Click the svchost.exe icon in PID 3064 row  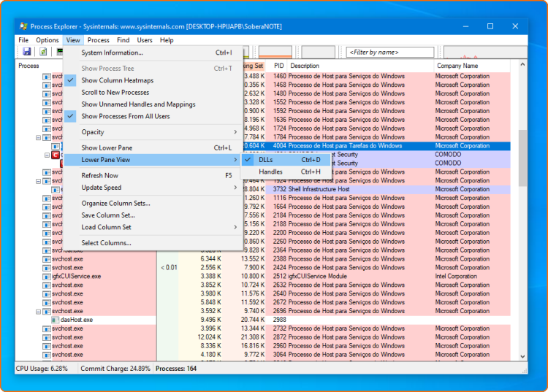(47, 355)
